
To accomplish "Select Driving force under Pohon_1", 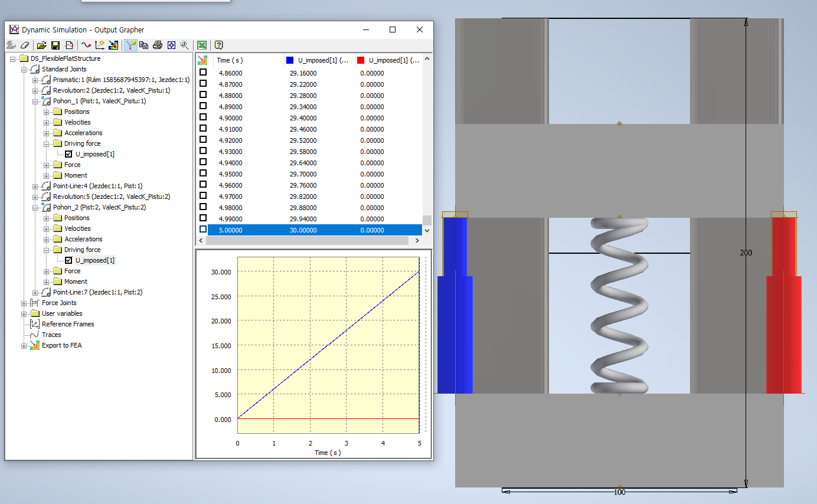I will click(x=82, y=143).
